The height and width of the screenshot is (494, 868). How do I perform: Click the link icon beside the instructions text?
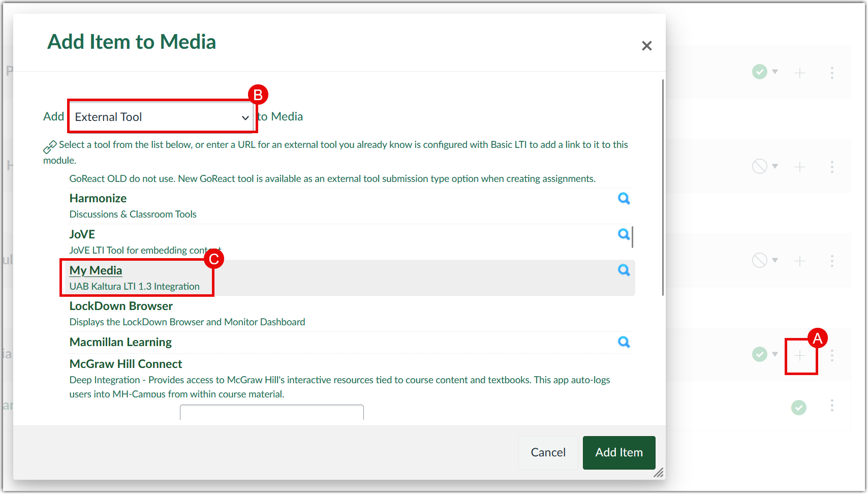point(50,147)
